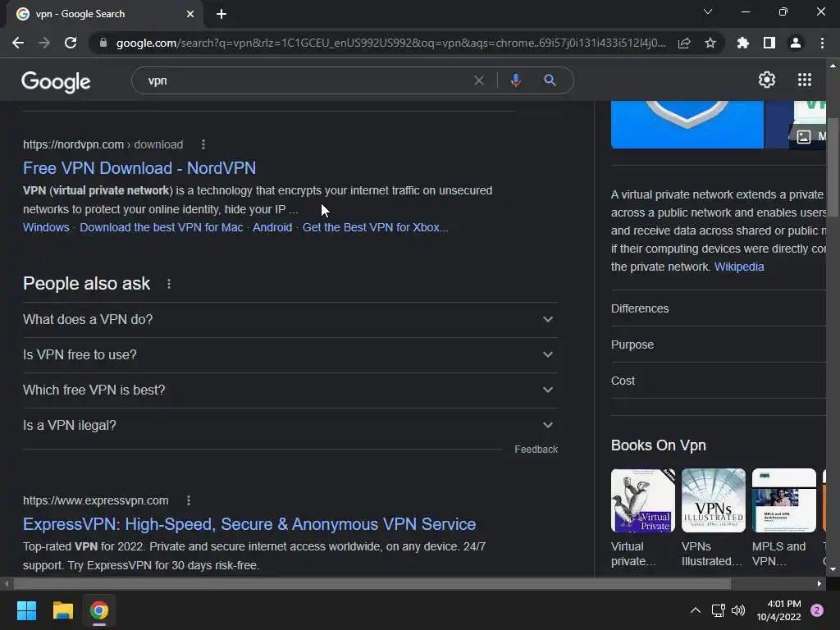Click the forward navigation arrow

coord(44,43)
